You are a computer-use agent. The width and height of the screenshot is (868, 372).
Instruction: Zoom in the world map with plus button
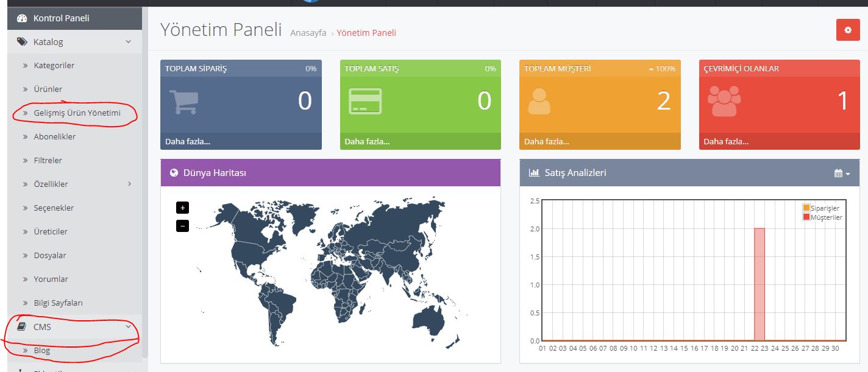coord(182,208)
